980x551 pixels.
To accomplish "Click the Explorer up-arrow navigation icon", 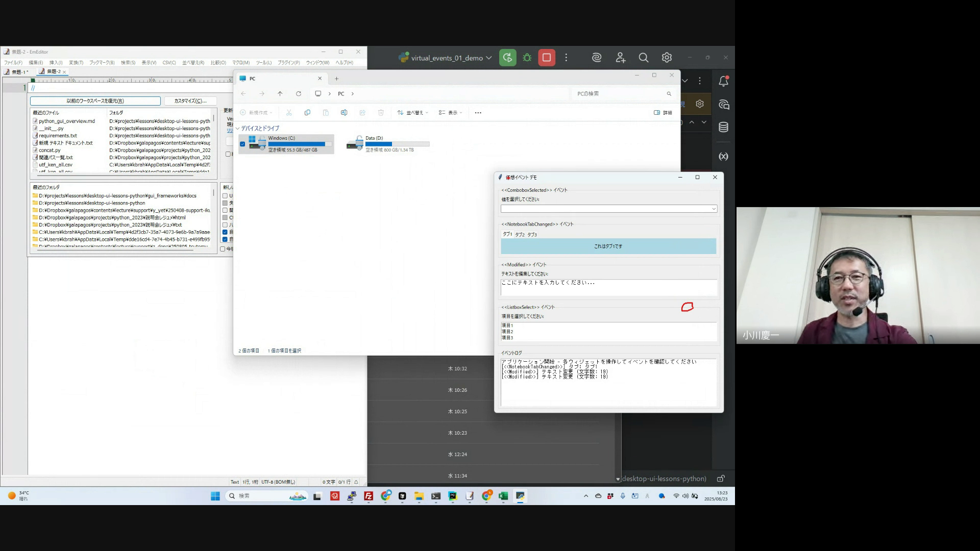I will (280, 94).
